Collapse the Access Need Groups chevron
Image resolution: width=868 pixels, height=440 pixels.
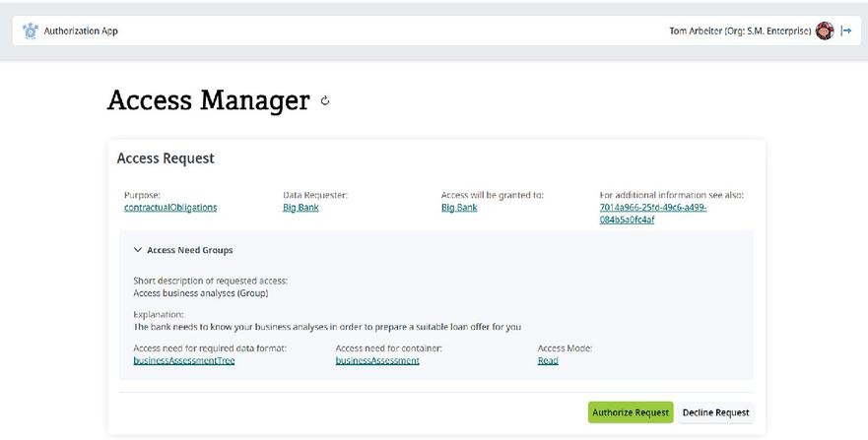(x=138, y=250)
